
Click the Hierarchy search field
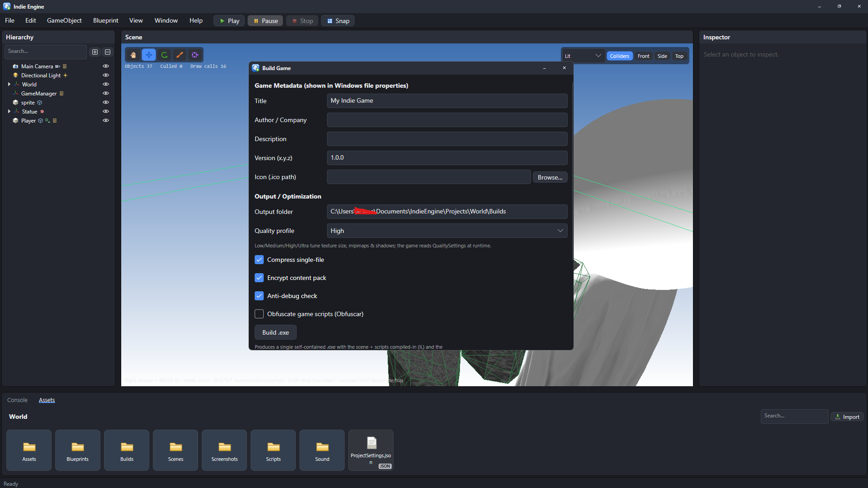click(45, 52)
